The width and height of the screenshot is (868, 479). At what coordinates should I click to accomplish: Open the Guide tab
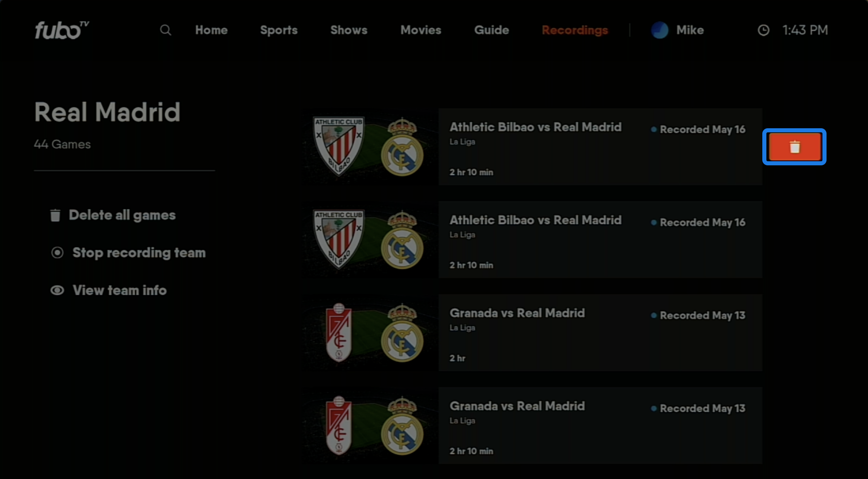click(491, 30)
